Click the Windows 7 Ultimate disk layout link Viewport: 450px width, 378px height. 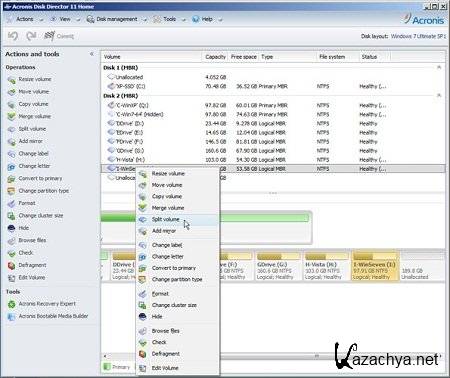(x=418, y=36)
